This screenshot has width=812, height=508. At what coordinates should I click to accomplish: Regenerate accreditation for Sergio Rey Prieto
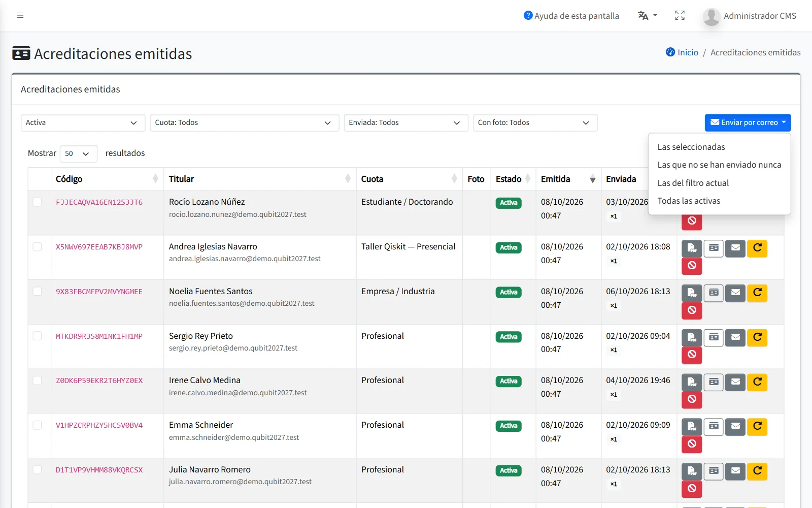pos(757,338)
